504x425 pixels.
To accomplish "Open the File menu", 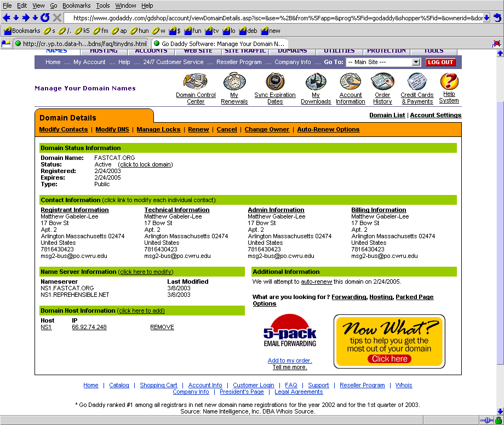I will tap(7, 5).
